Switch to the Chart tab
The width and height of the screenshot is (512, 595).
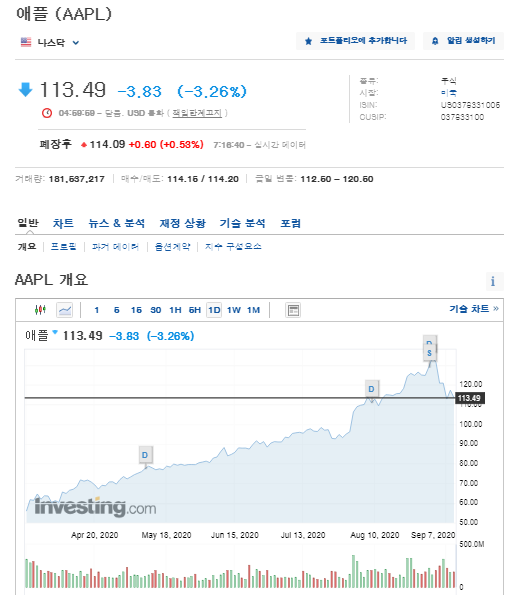tap(63, 223)
